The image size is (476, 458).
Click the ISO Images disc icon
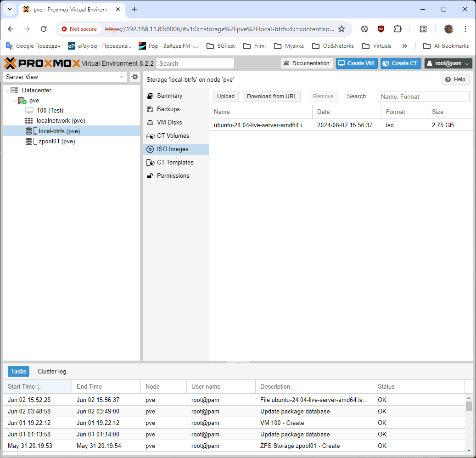(x=150, y=149)
